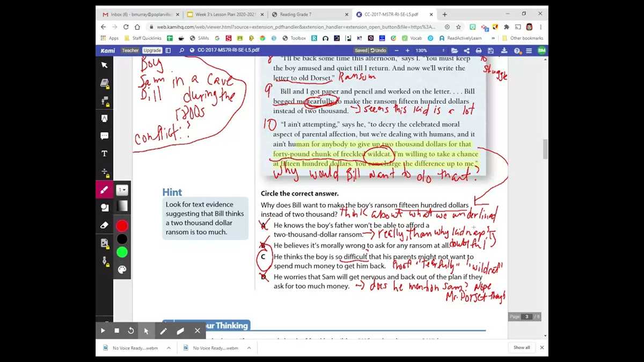
Task: Open the stroke thickness dropdown
Action: (x=122, y=190)
